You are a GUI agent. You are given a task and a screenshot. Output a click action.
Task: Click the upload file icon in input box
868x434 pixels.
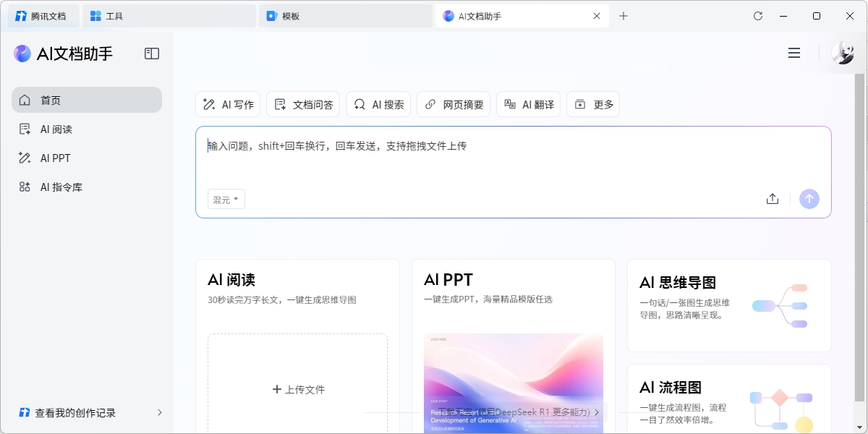(x=773, y=199)
